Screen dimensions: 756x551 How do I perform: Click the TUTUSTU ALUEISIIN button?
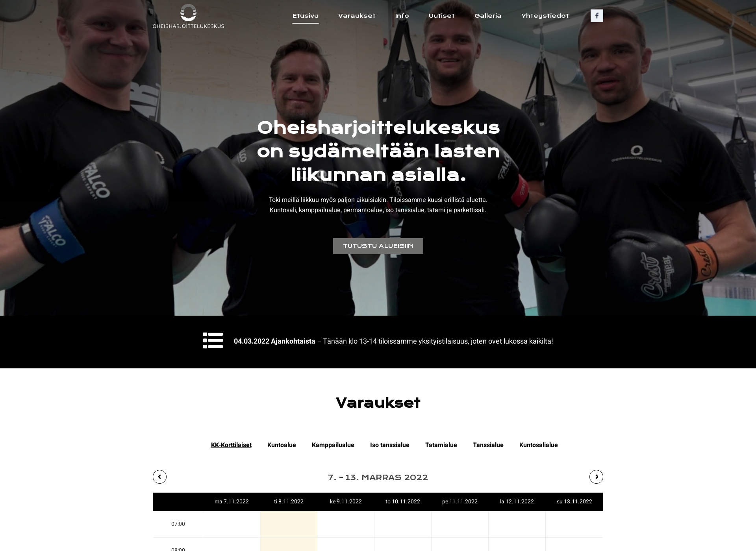pyautogui.click(x=378, y=246)
